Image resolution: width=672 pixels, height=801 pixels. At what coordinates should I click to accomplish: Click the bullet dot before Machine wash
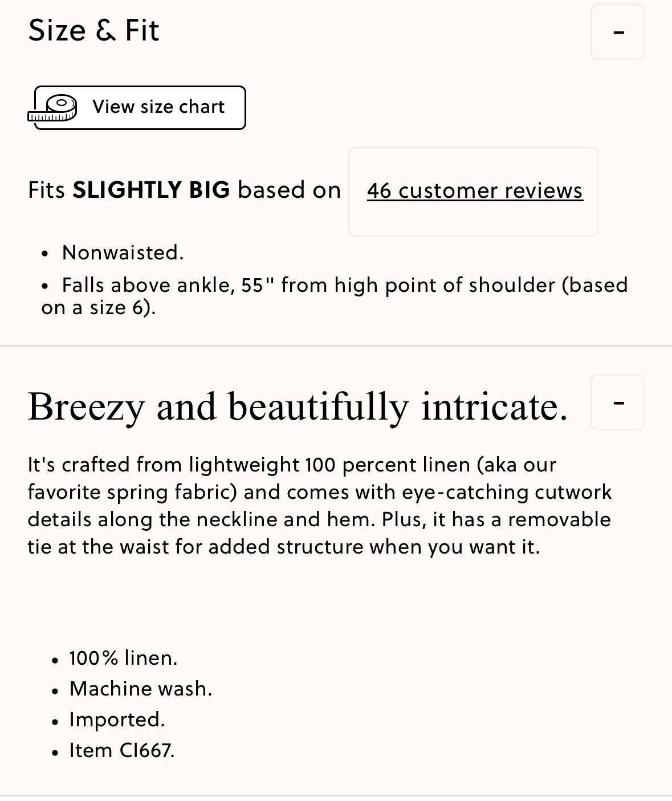tap(55, 692)
